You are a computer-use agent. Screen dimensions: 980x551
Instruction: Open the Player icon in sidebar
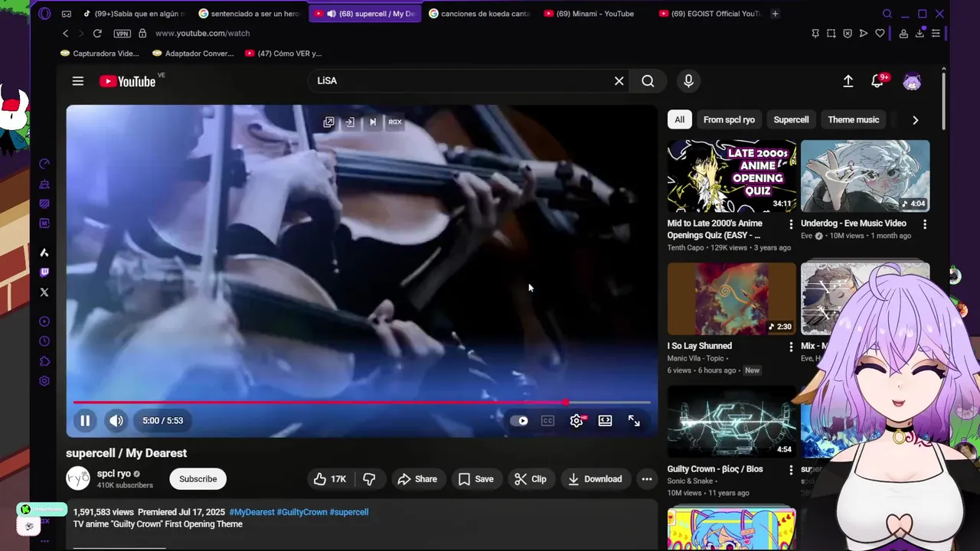(44, 321)
